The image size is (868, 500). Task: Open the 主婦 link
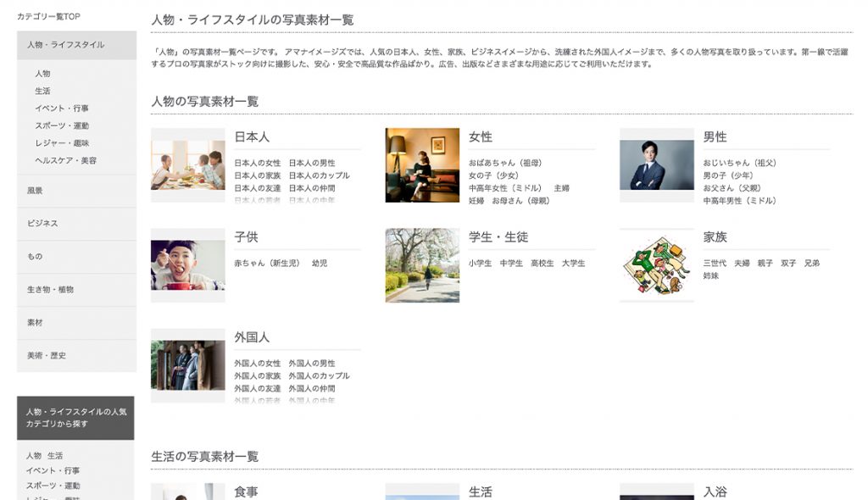pyautogui.click(x=561, y=188)
